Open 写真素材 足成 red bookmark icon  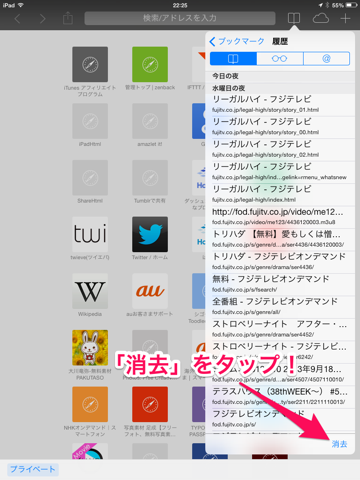click(x=150, y=404)
